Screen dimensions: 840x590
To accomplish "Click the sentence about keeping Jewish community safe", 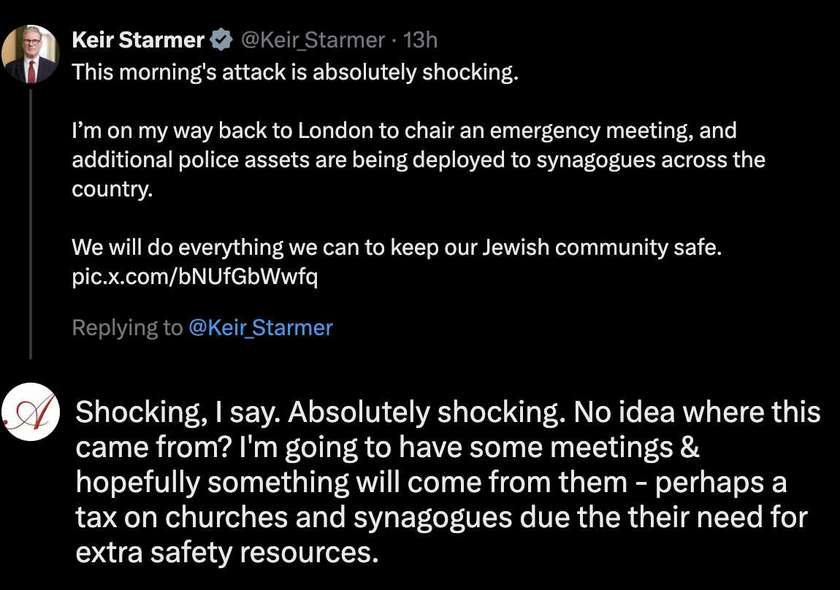I will pyautogui.click(x=396, y=247).
